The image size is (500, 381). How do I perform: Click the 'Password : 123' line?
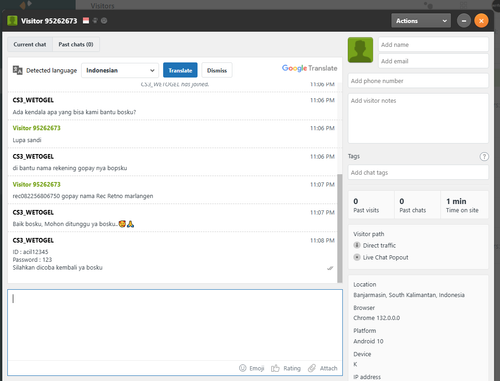coord(32,260)
